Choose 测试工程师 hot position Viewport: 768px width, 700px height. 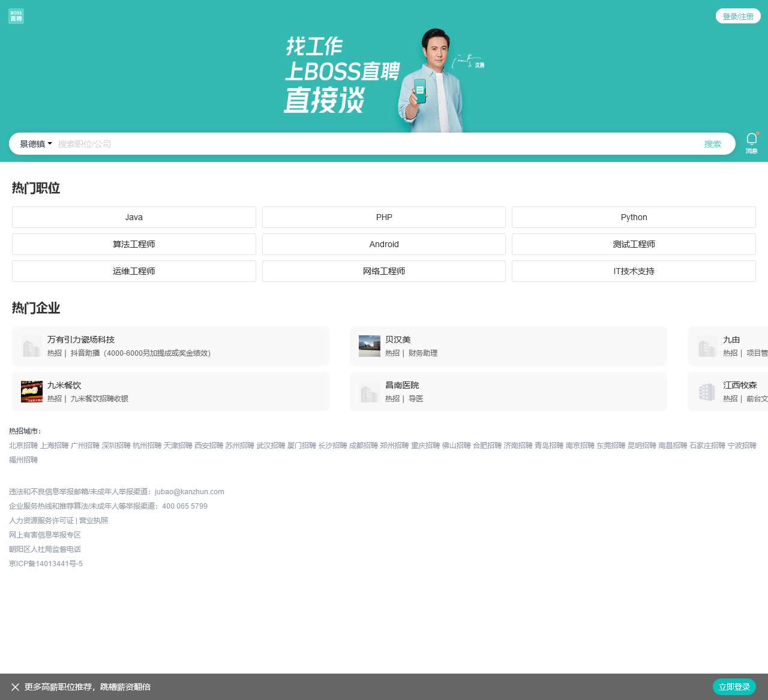[634, 244]
